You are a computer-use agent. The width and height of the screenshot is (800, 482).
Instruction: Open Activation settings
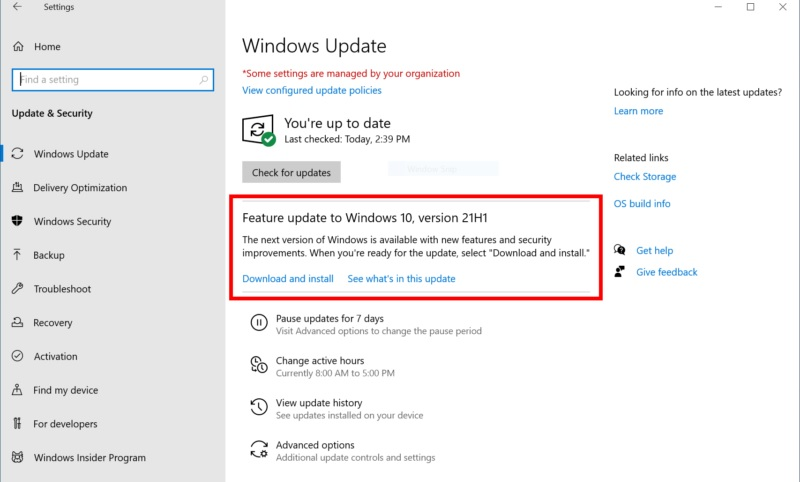click(56, 356)
